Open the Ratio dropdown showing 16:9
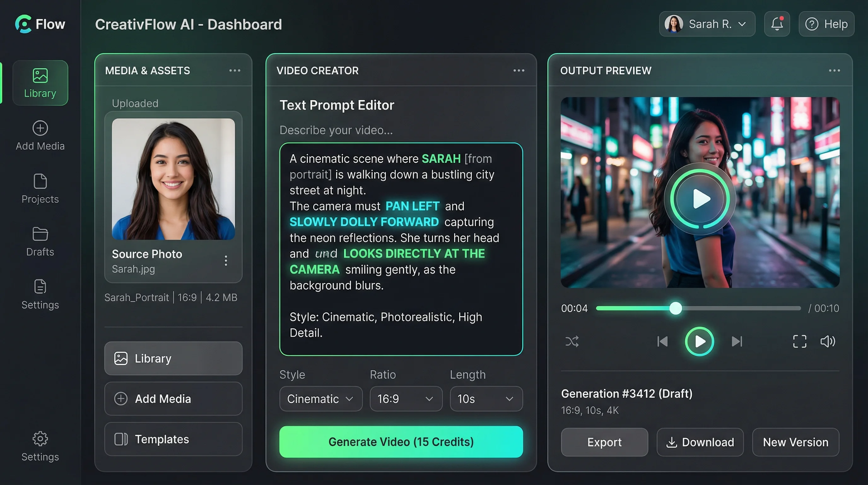The width and height of the screenshot is (868, 485). point(406,399)
